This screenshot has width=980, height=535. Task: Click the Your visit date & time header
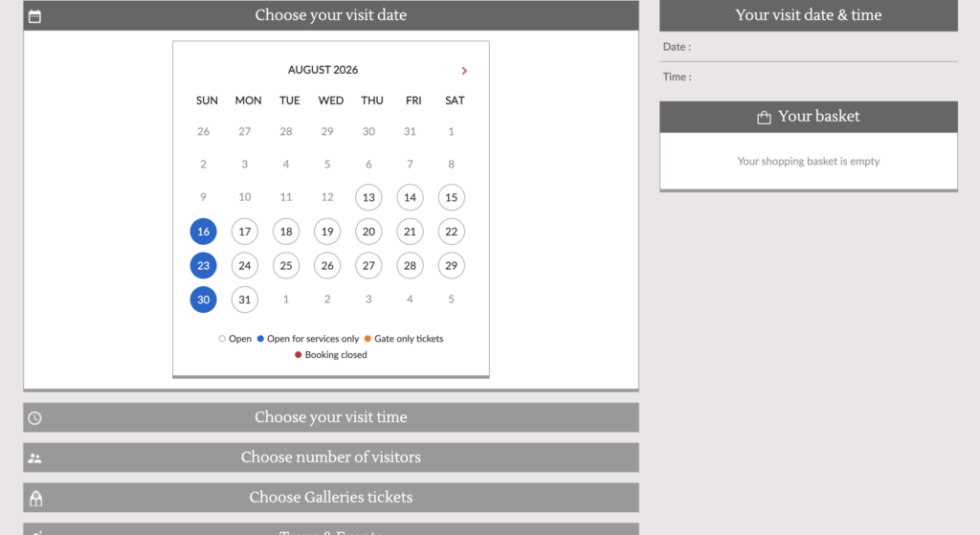pyautogui.click(x=808, y=15)
